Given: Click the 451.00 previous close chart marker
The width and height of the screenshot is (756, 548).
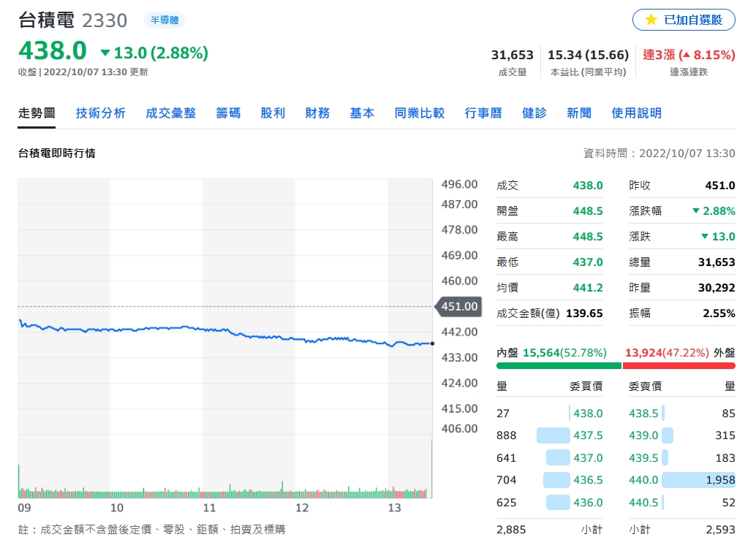Looking at the screenshot, I should point(458,307).
